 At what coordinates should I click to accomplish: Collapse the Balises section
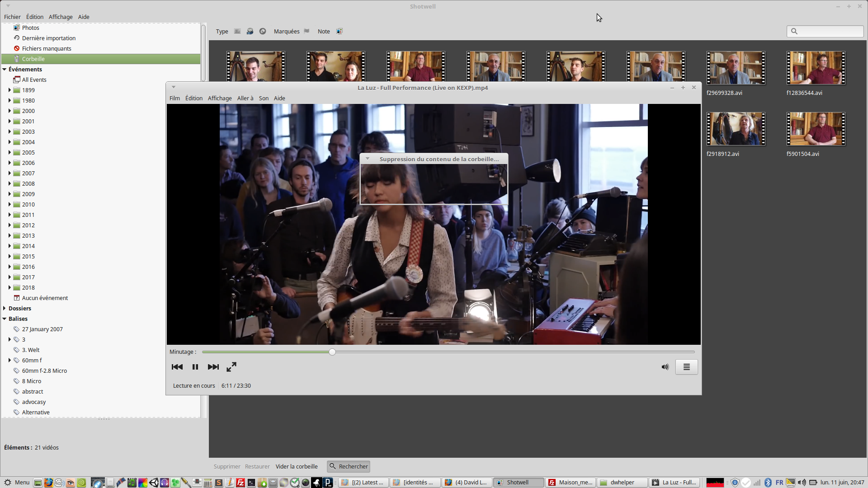pyautogui.click(x=5, y=319)
